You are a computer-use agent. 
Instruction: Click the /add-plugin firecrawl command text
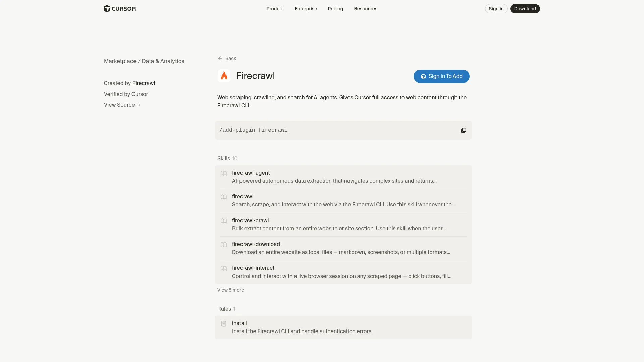253,130
